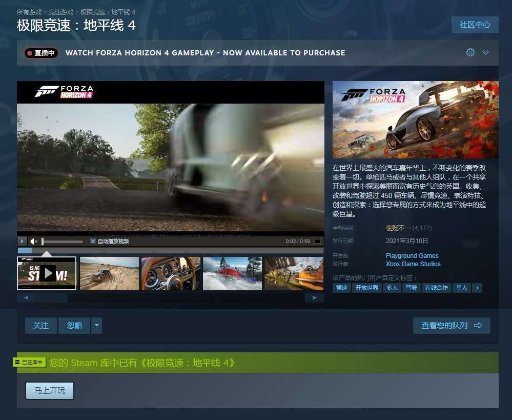This screenshot has height=420, width=512.
Task: Toggle fullscreen for the trailer video
Action: click(318, 241)
